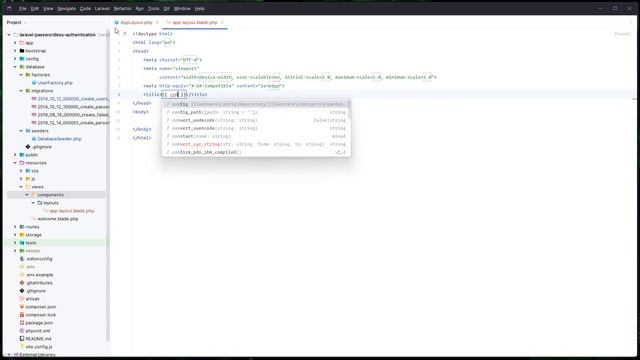Open the Run menu
Image resolution: width=640 pixels, height=360 pixels.
tap(140, 9)
